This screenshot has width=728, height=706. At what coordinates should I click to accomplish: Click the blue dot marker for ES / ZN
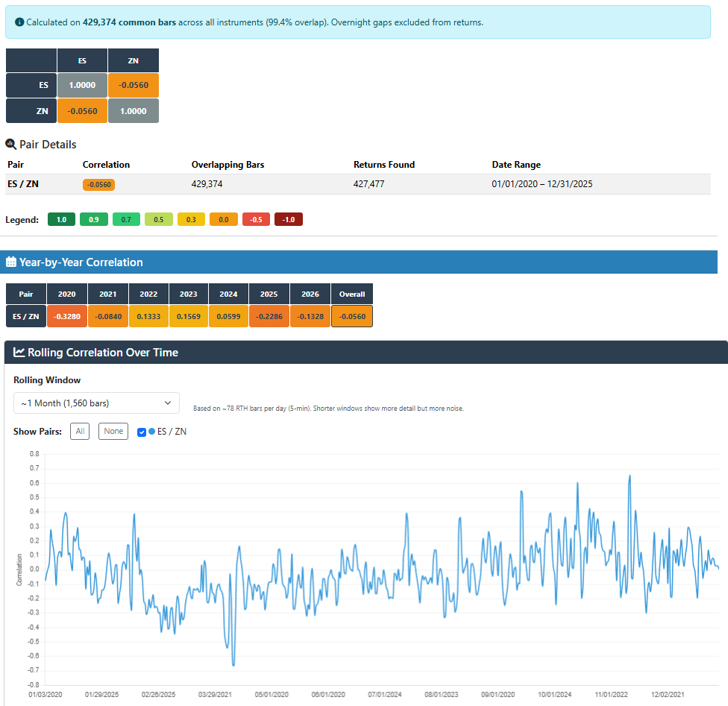pyautogui.click(x=152, y=431)
